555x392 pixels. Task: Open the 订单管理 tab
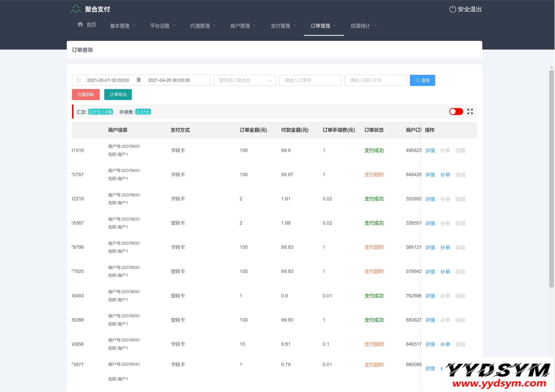pyautogui.click(x=323, y=26)
